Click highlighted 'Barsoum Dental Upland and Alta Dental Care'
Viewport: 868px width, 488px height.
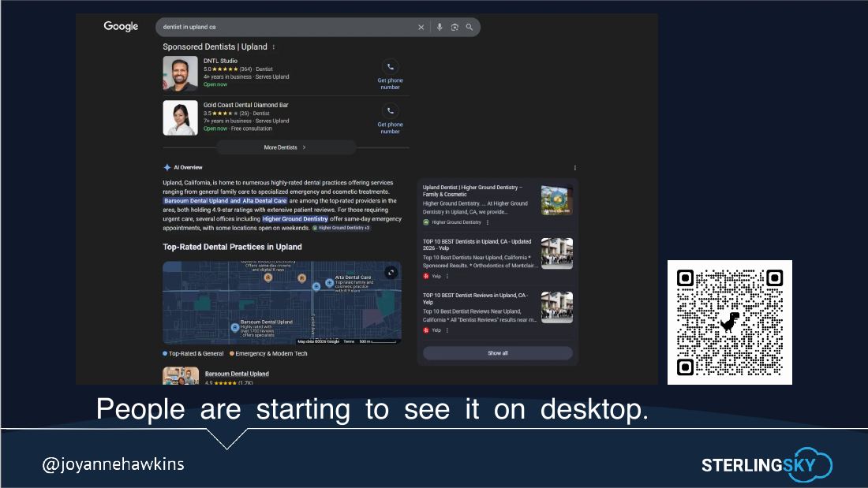click(226, 201)
